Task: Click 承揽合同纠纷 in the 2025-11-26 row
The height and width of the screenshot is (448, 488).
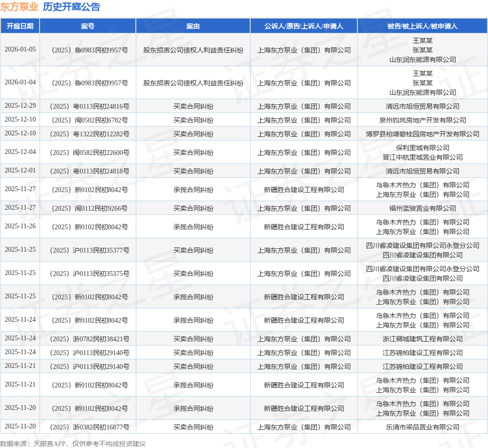Action: click(193, 227)
